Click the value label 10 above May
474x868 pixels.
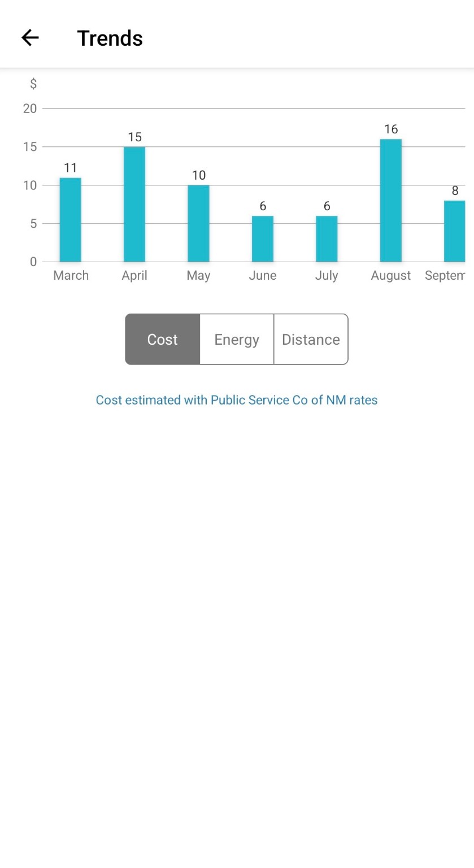tap(198, 175)
